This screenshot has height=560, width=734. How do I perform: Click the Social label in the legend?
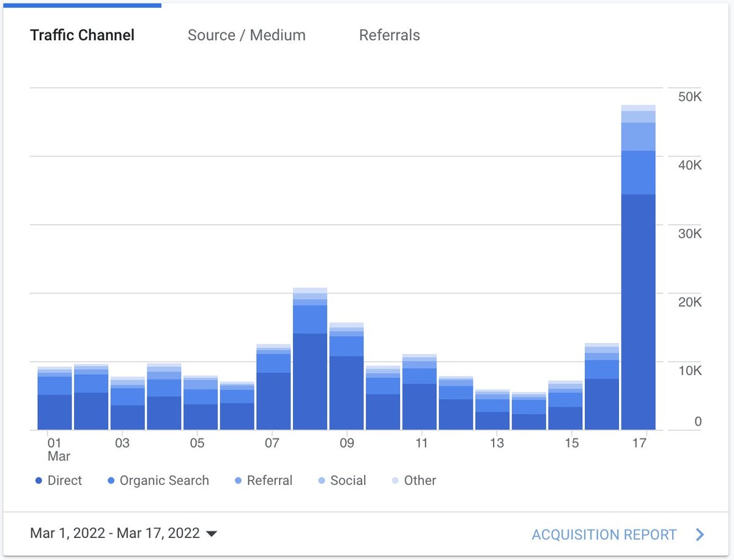click(x=348, y=481)
